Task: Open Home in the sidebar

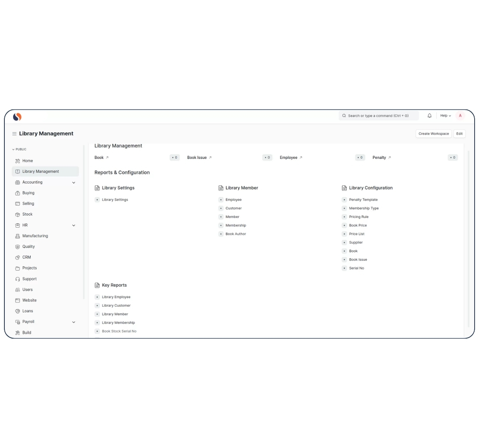Action: [x=28, y=161]
